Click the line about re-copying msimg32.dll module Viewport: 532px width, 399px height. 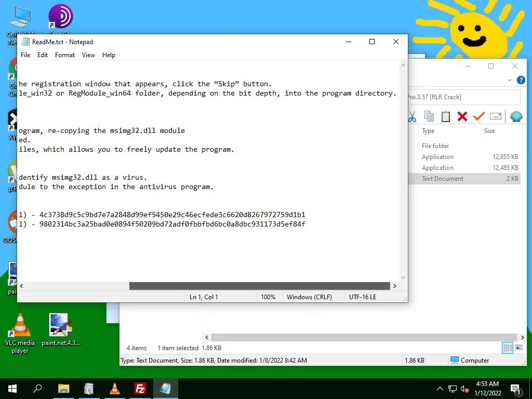[x=102, y=130]
